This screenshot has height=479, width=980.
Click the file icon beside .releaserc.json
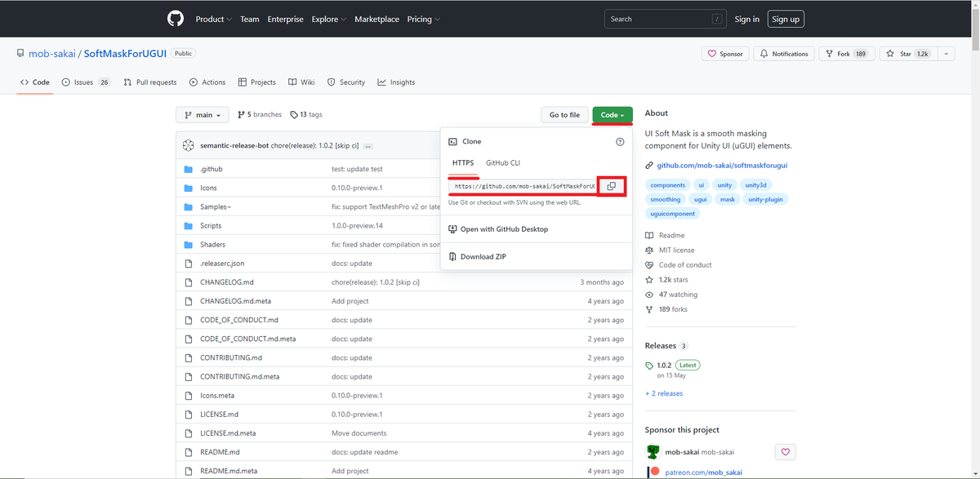tap(188, 264)
